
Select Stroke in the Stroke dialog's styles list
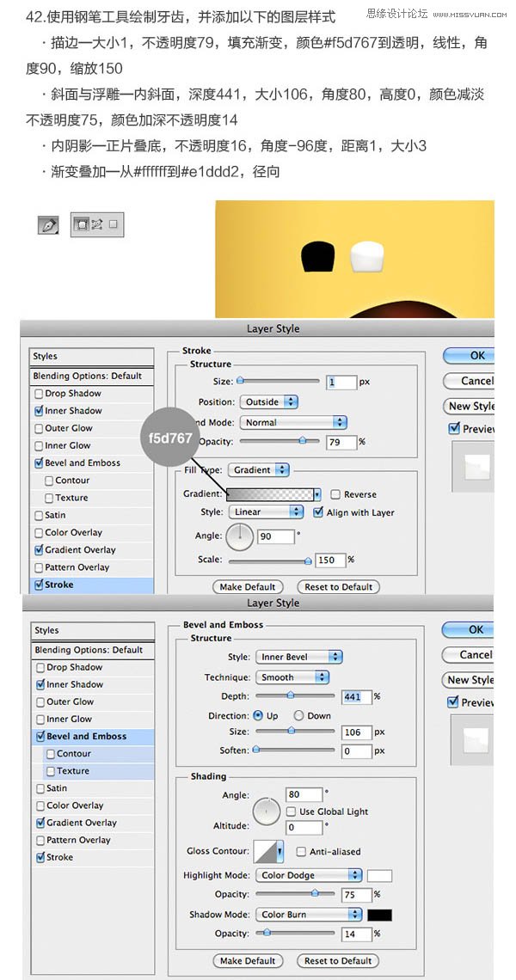pyautogui.click(x=92, y=585)
